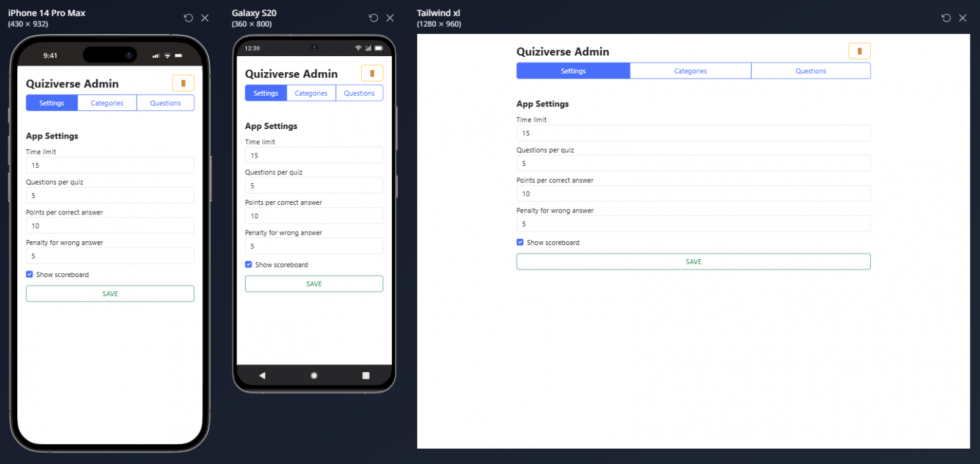Reload the Galaxy S20 preview
This screenshot has width=980, height=464.
click(x=373, y=17)
